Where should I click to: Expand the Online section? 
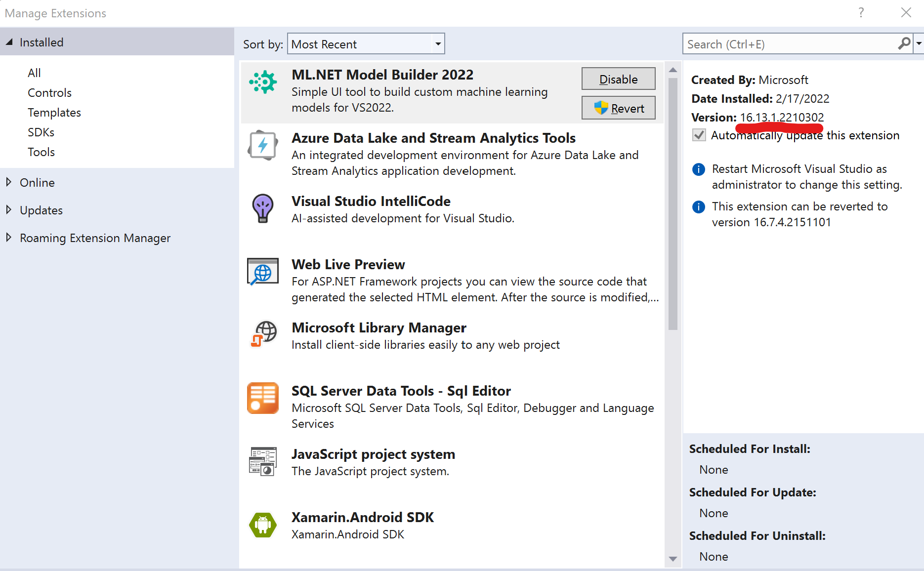(x=37, y=182)
